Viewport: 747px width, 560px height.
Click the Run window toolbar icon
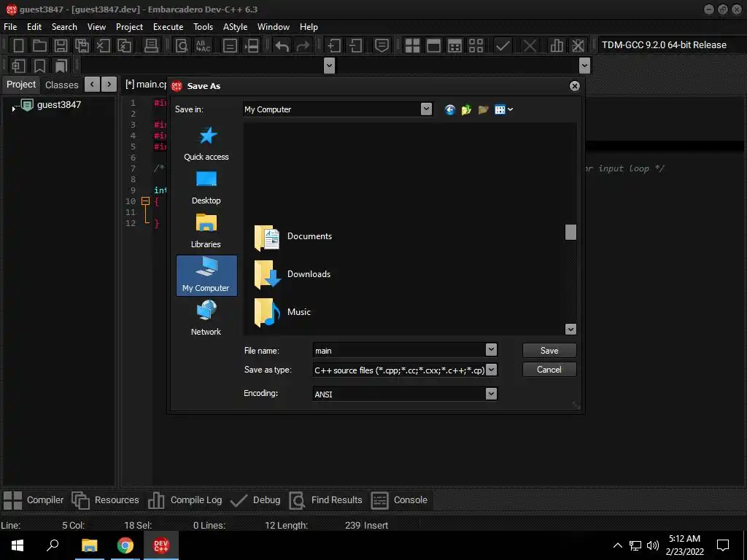(433, 46)
